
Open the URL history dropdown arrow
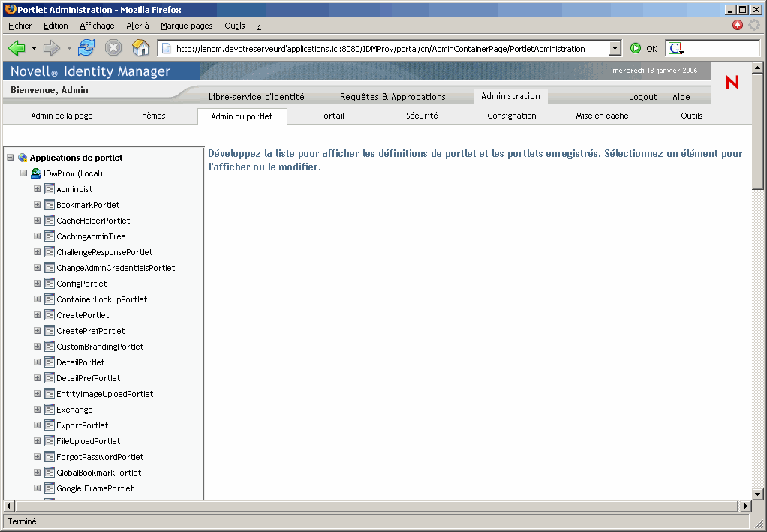pos(615,48)
